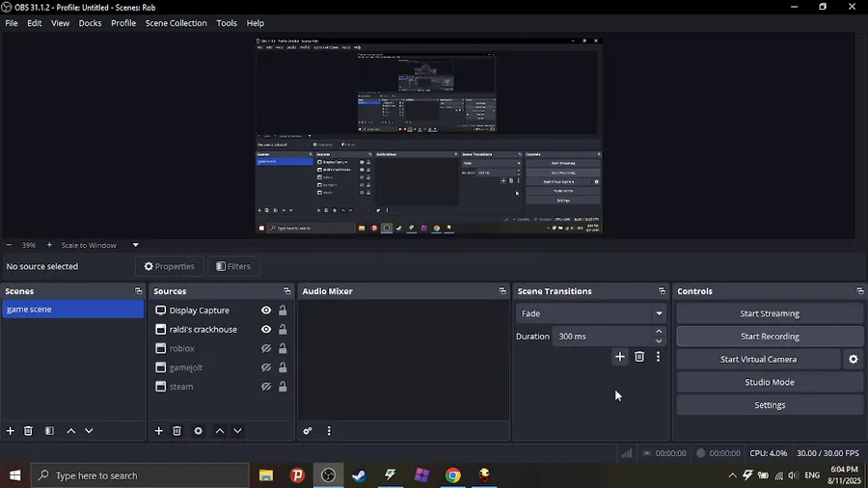This screenshot has height=488, width=868.
Task: Hide the Display Capture source
Action: coord(266,311)
